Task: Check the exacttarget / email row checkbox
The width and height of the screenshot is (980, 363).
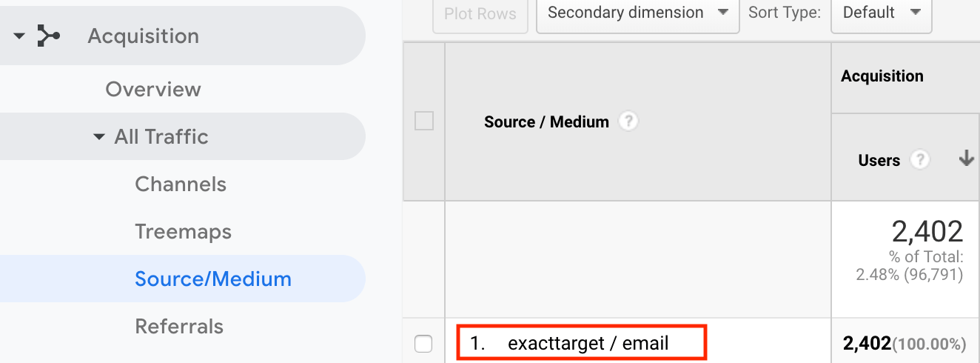Action: (x=423, y=344)
